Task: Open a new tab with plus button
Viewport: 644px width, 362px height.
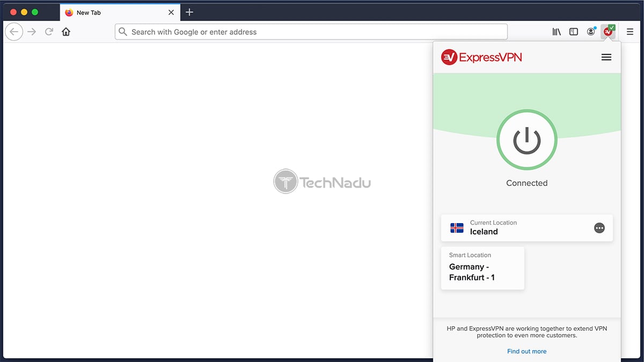Action: (189, 12)
